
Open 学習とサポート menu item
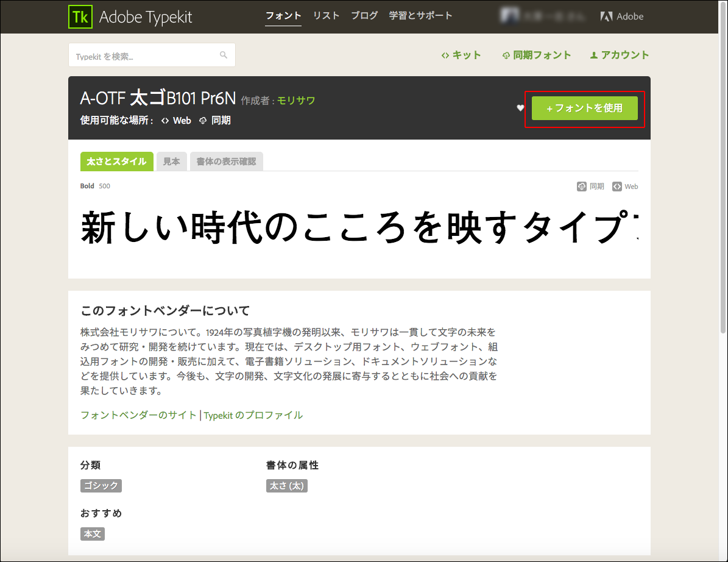click(x=420, y=16)
